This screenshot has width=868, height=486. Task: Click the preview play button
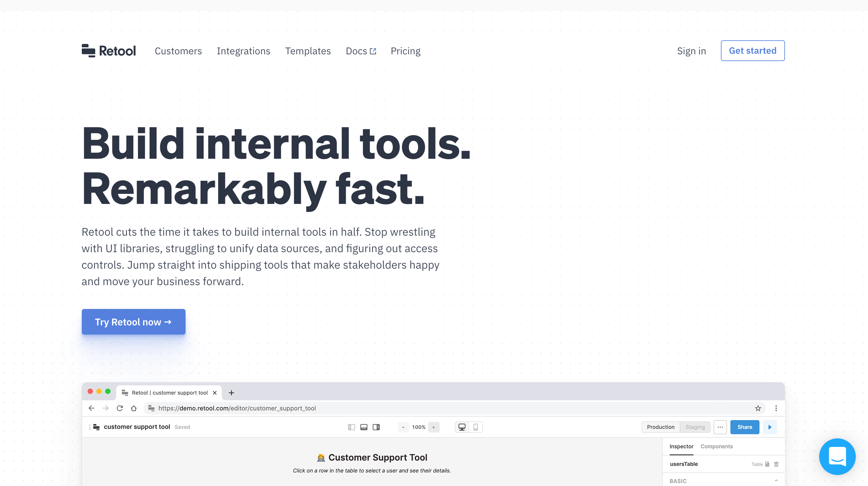pos(770,427)
